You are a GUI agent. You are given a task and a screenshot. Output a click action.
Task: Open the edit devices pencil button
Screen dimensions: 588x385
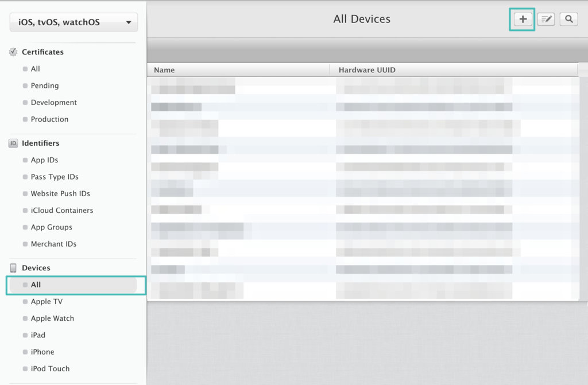(546, 19)
